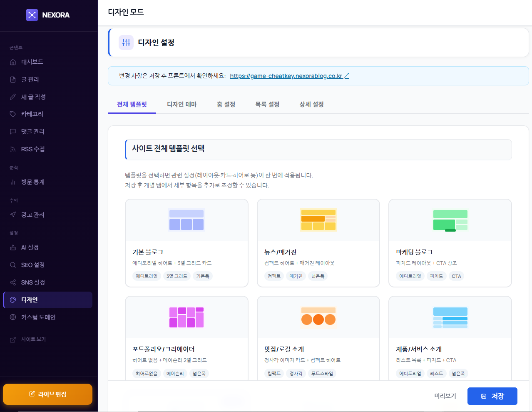Open the 대시보드 home icon

pos(13,62)
